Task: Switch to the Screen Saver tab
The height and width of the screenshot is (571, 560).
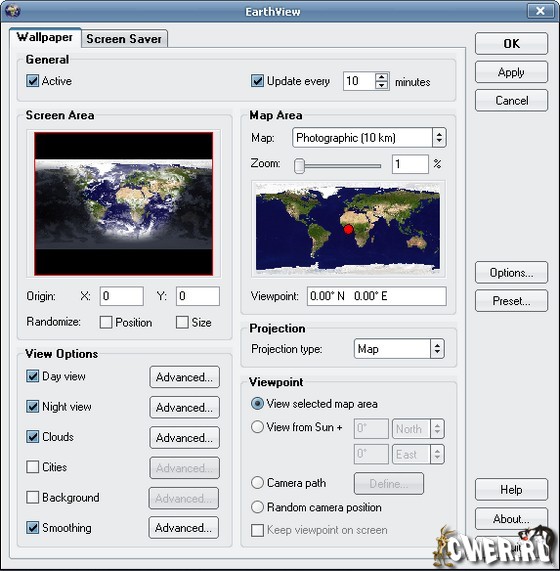Action: click(x=124, y=39)
